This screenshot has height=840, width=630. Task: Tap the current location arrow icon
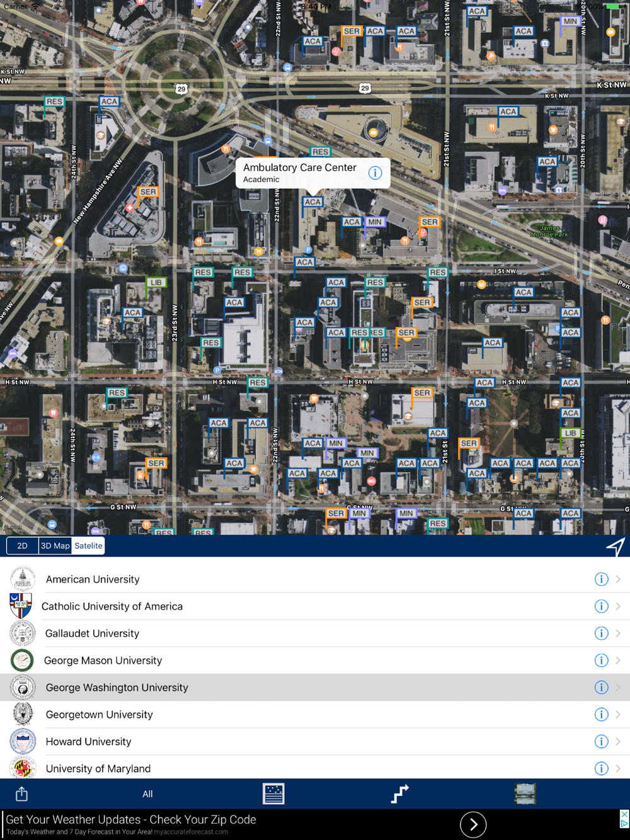pos(616,547)
